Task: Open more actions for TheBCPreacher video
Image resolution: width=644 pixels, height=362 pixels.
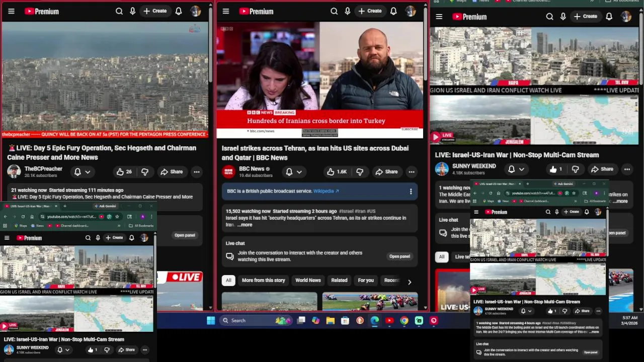Action: (x=197, y=172)
